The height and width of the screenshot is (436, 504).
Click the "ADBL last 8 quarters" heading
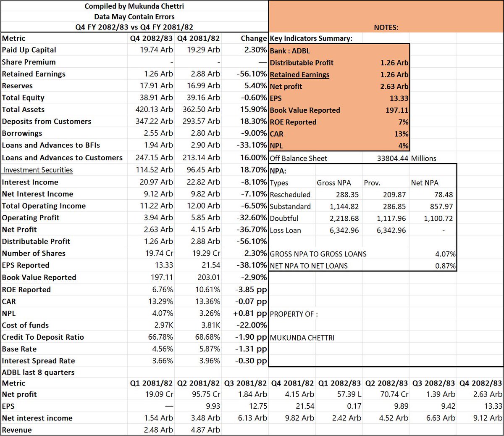click(x=38, y=373)
